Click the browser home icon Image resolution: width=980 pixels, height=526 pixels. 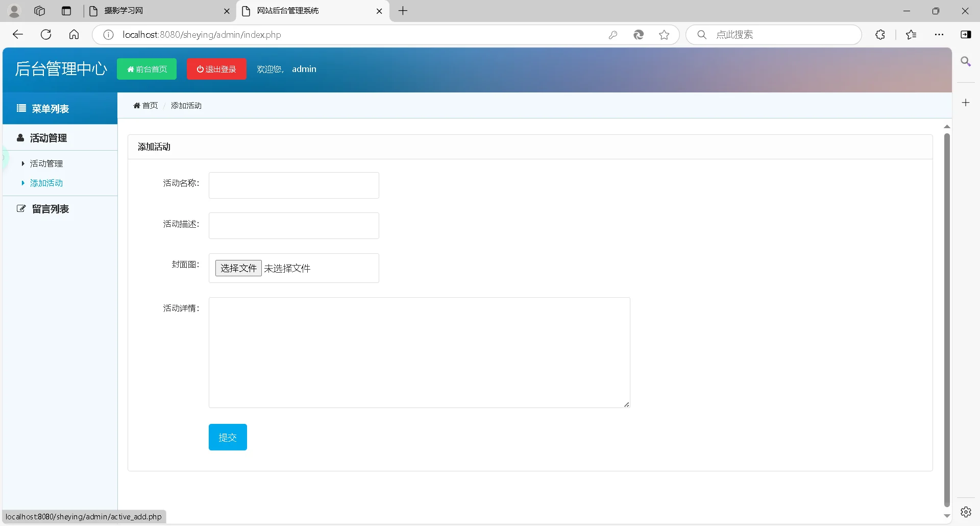73,34
